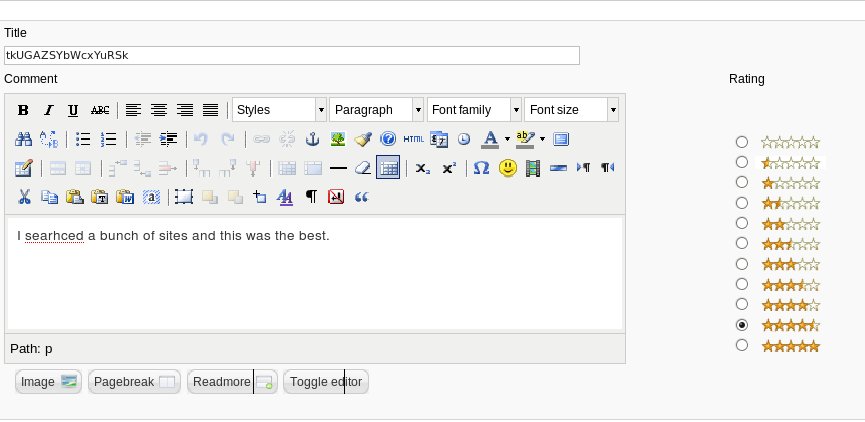Remove formatting with eraser icon
The image size is (865, 422).
[x=362, y=168]
